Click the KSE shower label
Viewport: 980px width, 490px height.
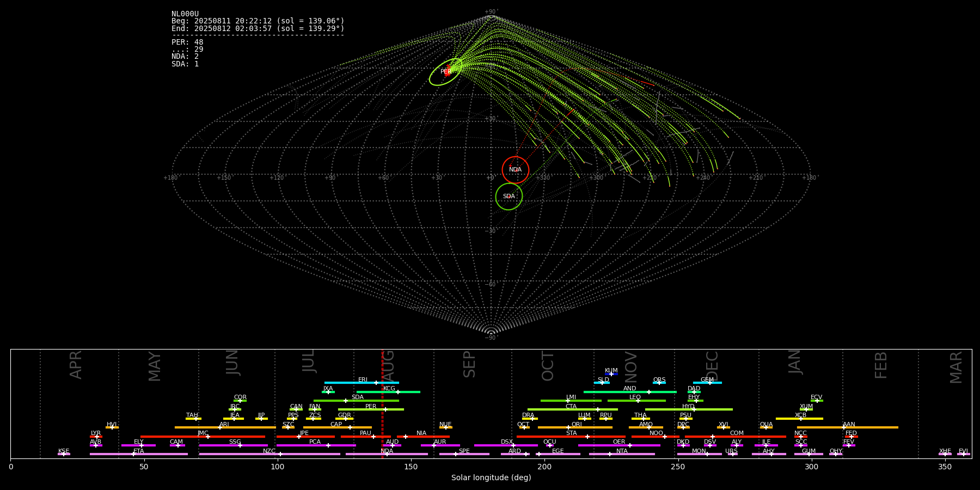pos(64,451)
